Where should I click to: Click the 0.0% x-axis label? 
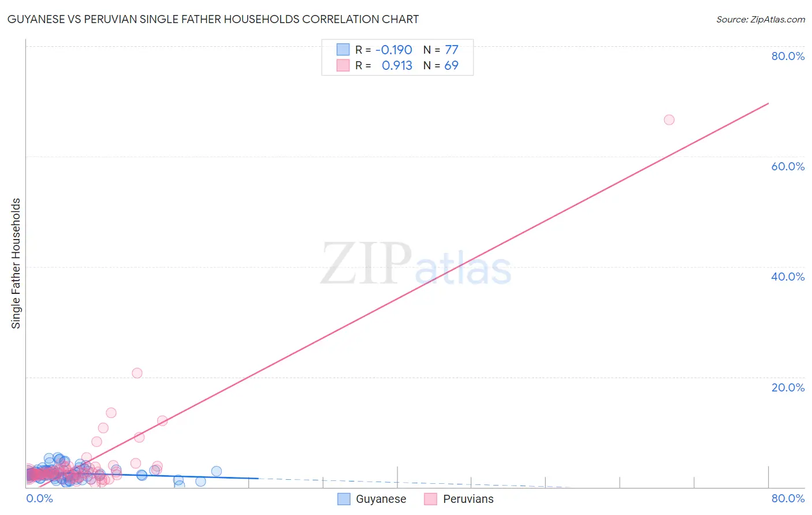39,498
